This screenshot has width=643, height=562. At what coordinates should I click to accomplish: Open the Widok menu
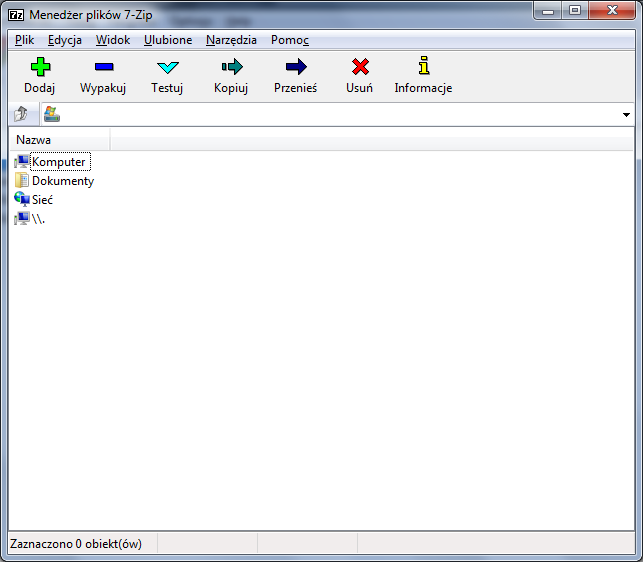point(113,40)
